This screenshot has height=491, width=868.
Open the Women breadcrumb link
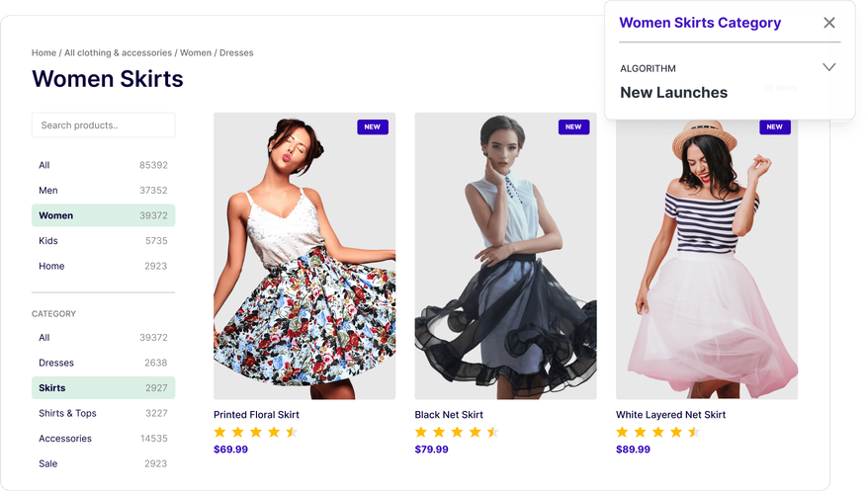pyautogui.click(x=196, y=52)
